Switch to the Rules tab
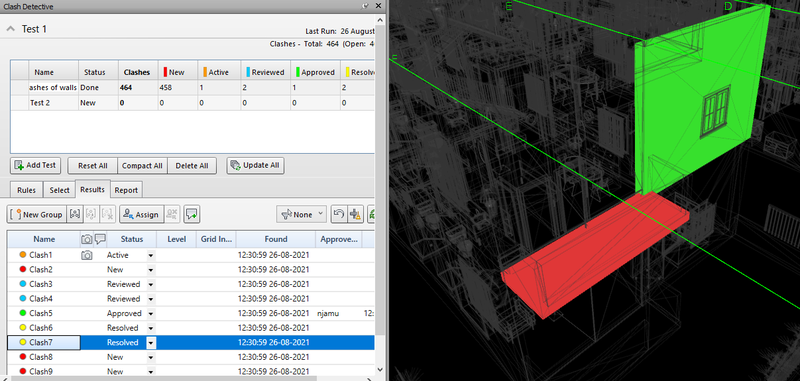 [27, 190]
